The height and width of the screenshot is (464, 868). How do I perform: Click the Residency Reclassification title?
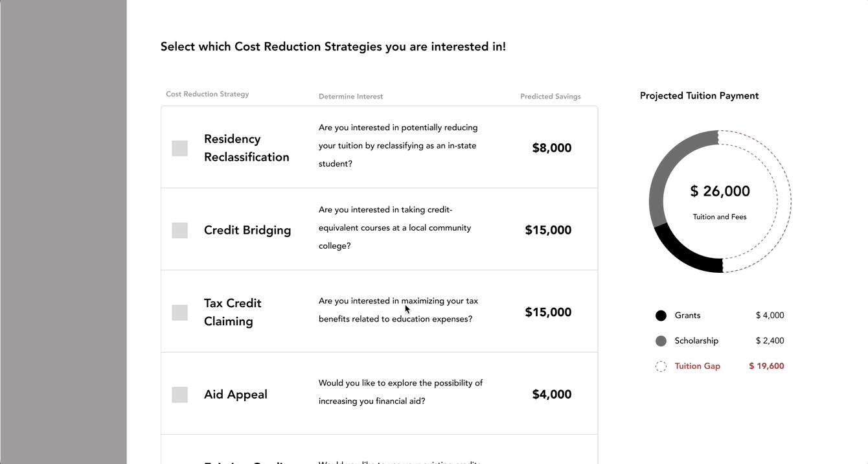click(x=246, y=148)
